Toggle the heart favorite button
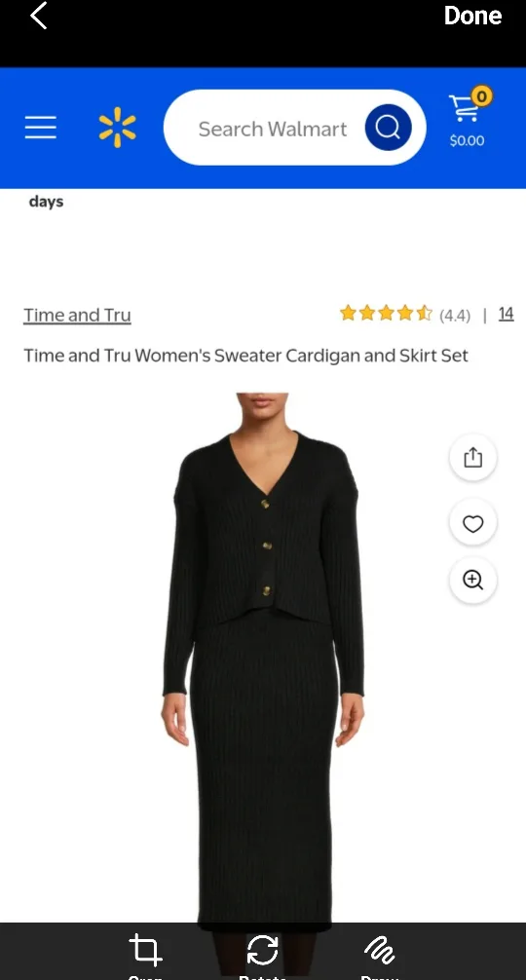This screenshot has height=980, width=526. point(472,523)
